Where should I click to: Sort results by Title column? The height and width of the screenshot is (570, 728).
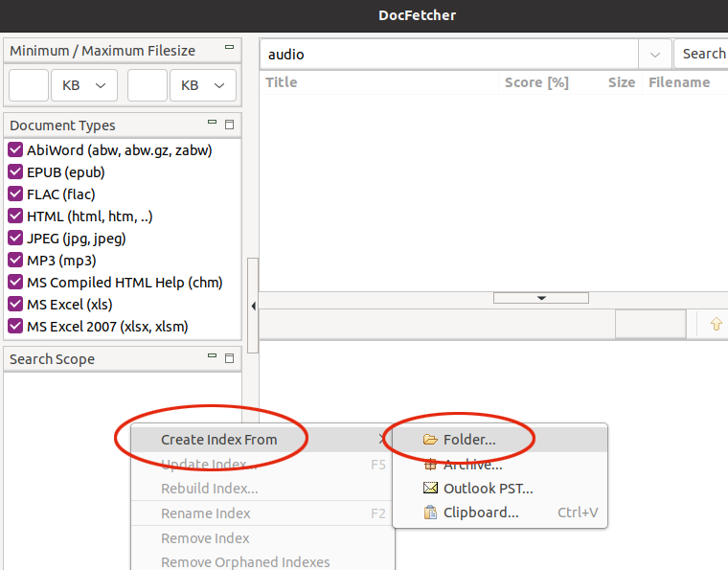[379, 82]
